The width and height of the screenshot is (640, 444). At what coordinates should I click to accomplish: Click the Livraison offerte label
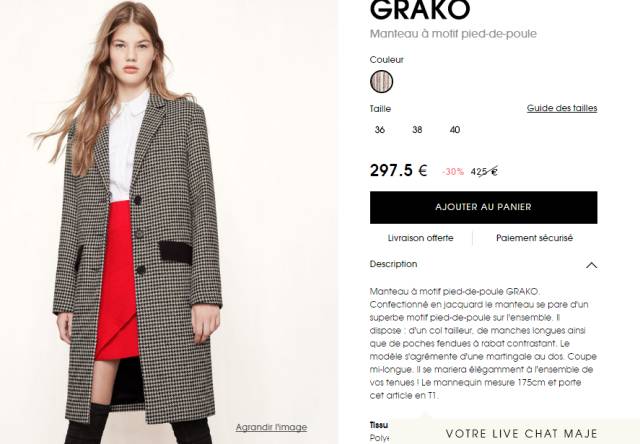tap(420, 238)
